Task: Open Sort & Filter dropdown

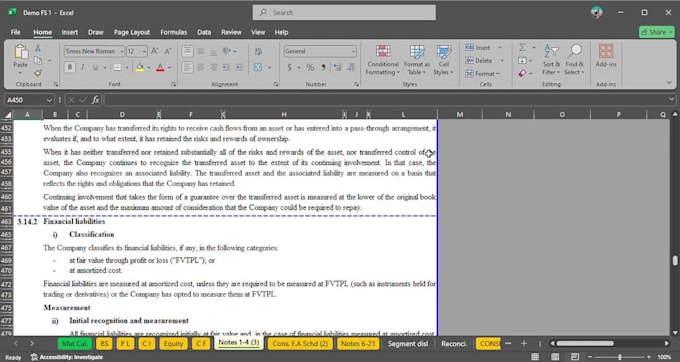Action: click(x=551, y=60)
